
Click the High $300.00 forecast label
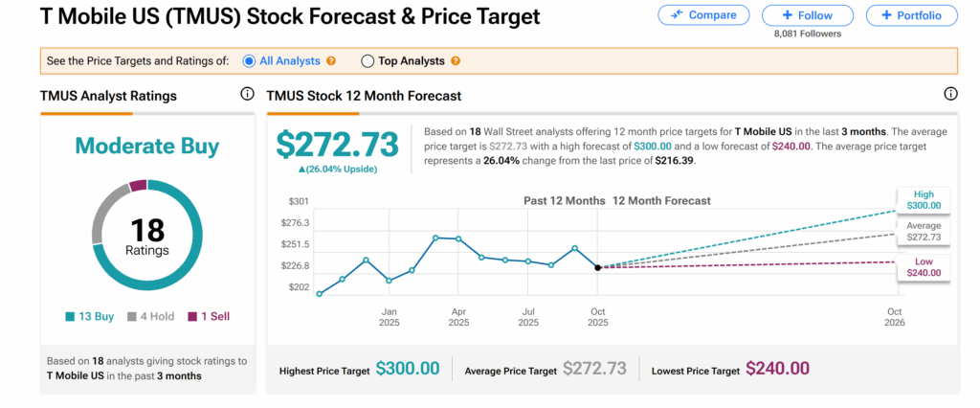click(923, 199)
